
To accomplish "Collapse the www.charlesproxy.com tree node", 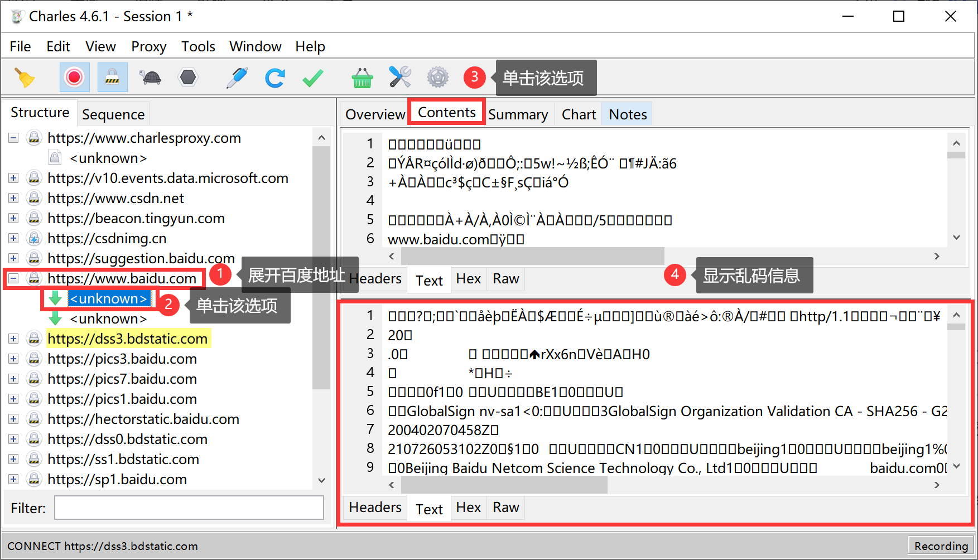I will click(13, 138).
